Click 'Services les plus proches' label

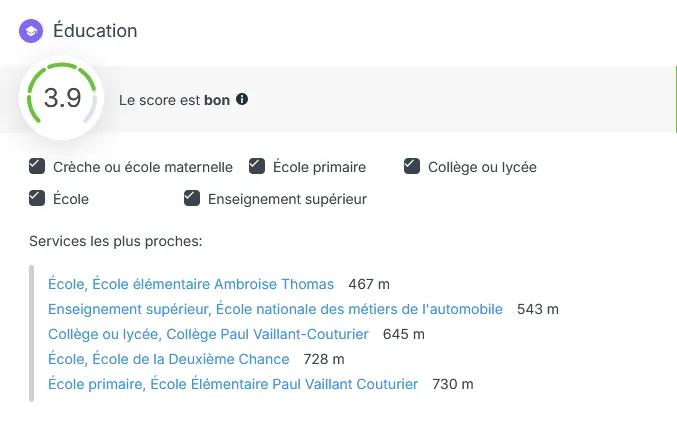tap(116, 242)
